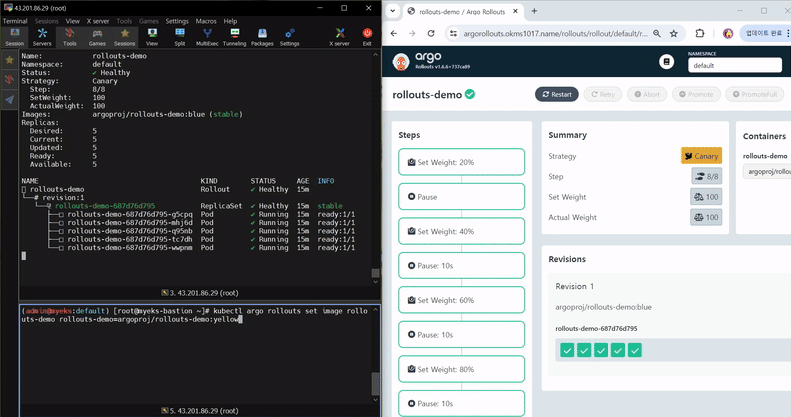Open the Games toolbar icon
This screenshot has width=791, height=417.
pos(97,37)
